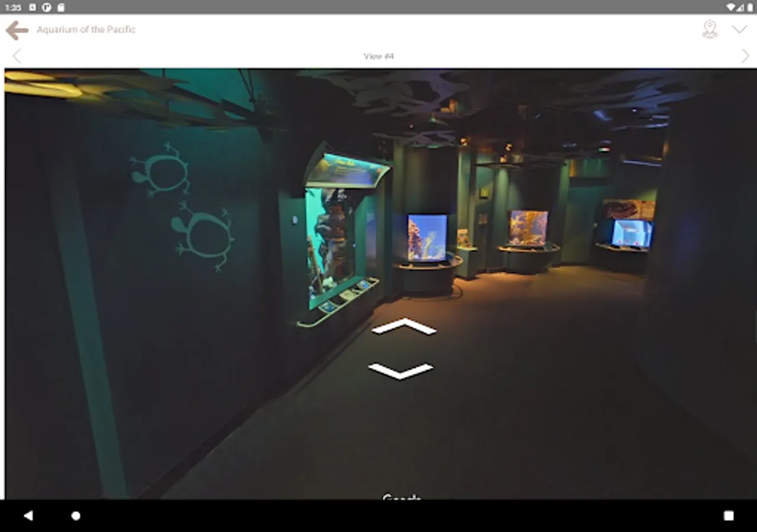Tap the Wi-Fi status bar icon

pos(732,7)
